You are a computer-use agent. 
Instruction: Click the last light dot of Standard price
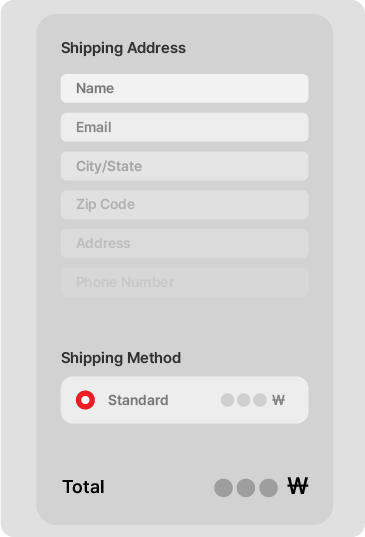tap(260, 400)
